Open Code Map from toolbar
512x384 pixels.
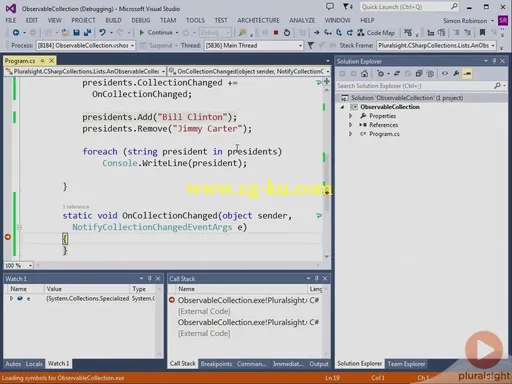click(376, 33)
